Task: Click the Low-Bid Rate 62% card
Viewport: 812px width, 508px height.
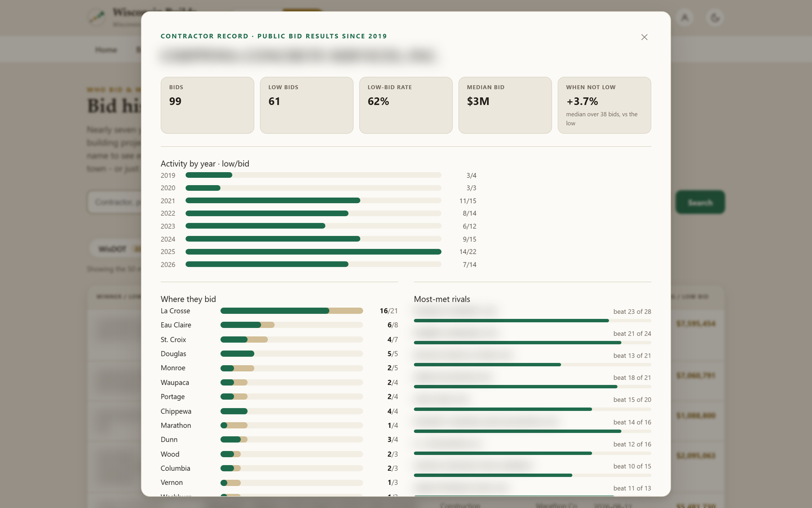Action: (406, 106)
